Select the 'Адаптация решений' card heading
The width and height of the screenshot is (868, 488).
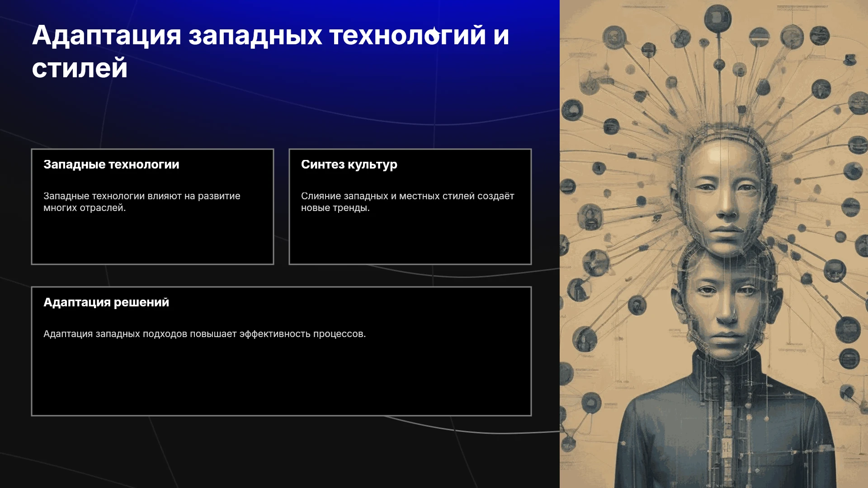(106, 302)
